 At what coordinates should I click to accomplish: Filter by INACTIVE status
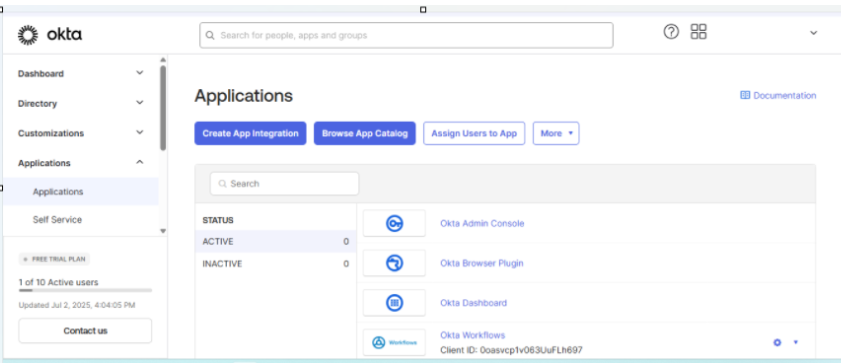(x=276, y=264)
